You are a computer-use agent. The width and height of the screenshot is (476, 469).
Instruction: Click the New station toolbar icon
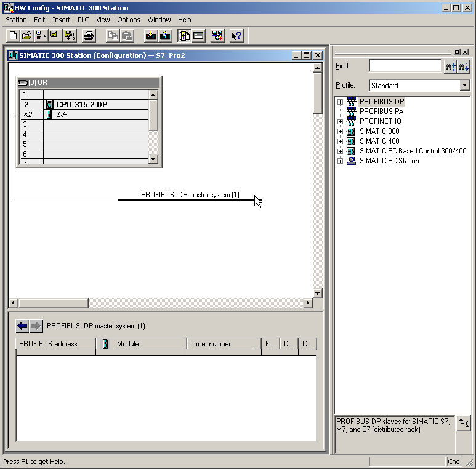pyautogui.click(x=13, y=36)
